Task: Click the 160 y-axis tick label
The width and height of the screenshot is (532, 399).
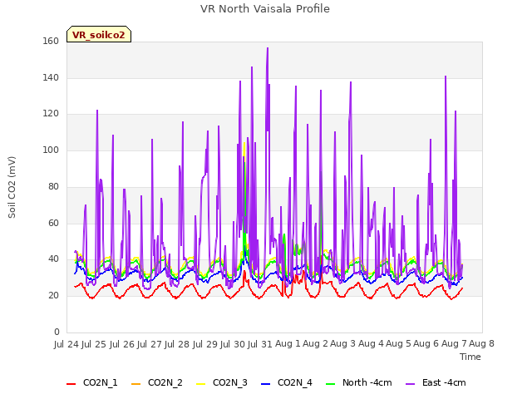Action: click(51, 41)
